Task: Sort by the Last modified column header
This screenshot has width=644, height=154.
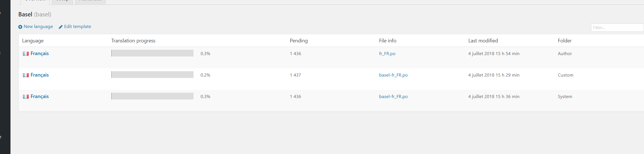Action: pos(483,41)
